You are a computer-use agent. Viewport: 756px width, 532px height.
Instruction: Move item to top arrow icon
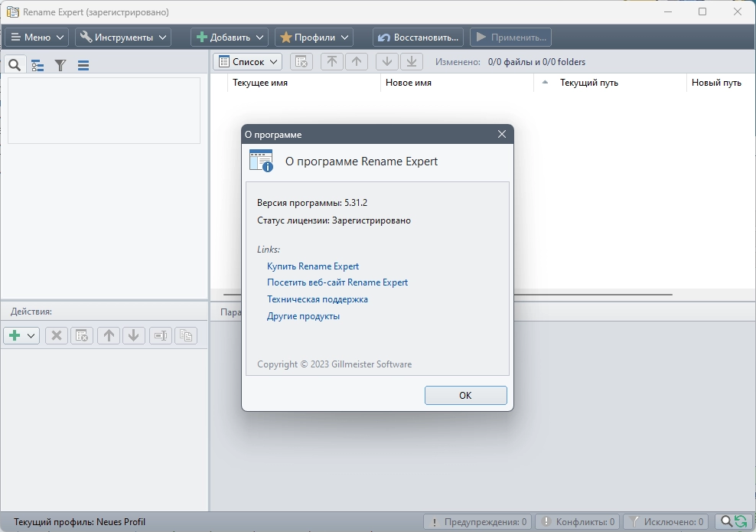(332, 62)
